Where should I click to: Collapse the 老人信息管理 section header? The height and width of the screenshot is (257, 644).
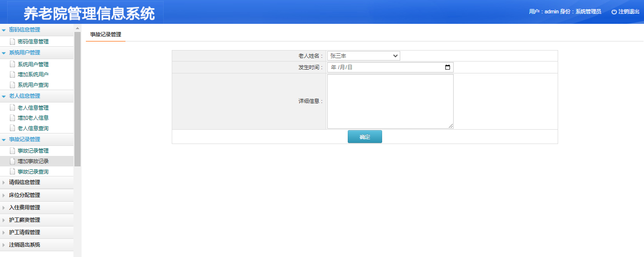[x=37, y=96]
